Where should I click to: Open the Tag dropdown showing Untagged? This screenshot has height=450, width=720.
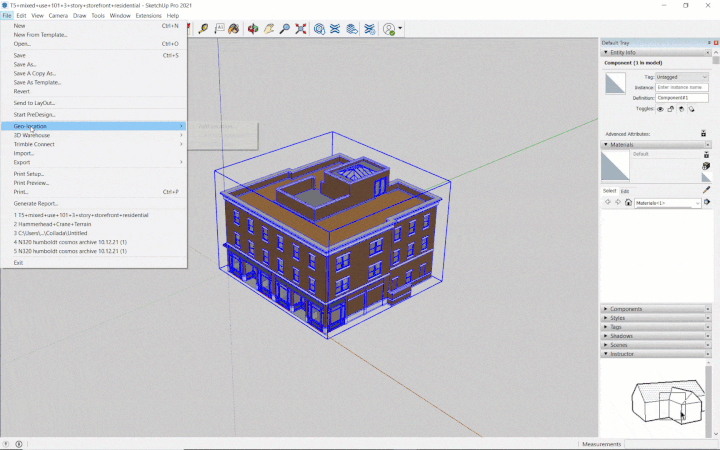[682, 76]
